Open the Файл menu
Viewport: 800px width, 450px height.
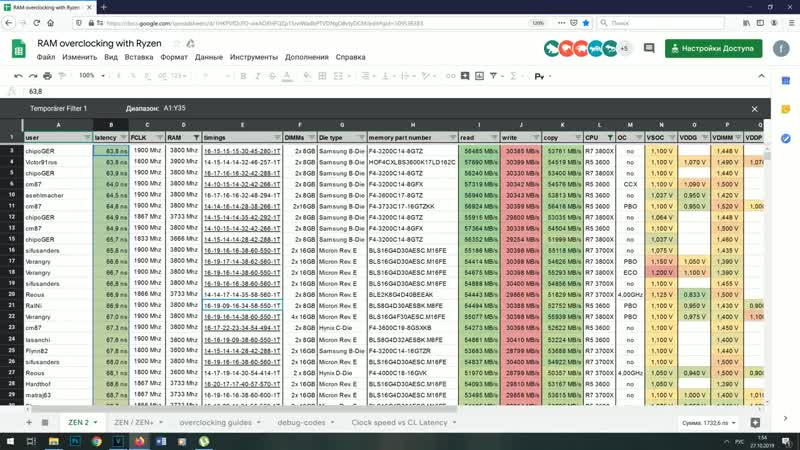coord(46,57)
